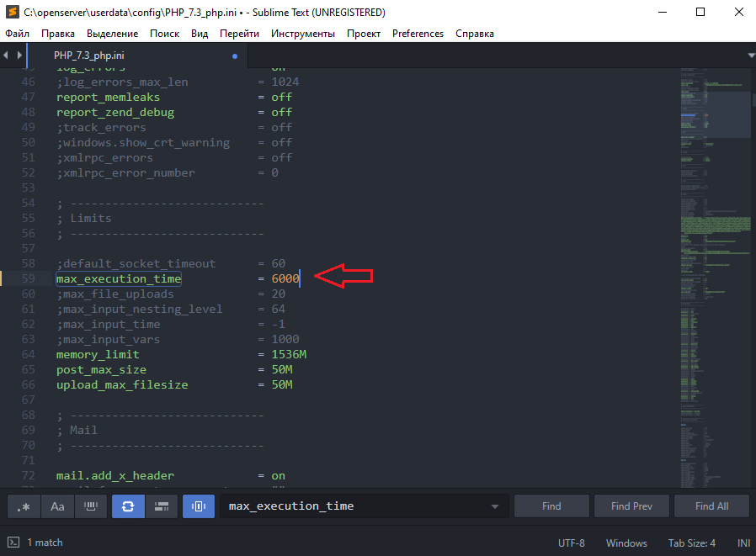
Task: Disable wrap-around search icon
Action: (x=128, y=506)
